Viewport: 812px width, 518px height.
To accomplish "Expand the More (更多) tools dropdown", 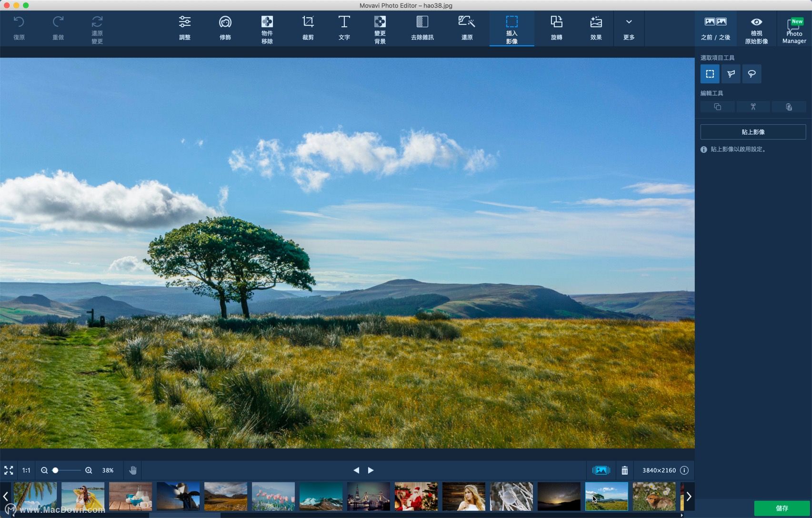I will pyautogui.click(x=629, y=28).
